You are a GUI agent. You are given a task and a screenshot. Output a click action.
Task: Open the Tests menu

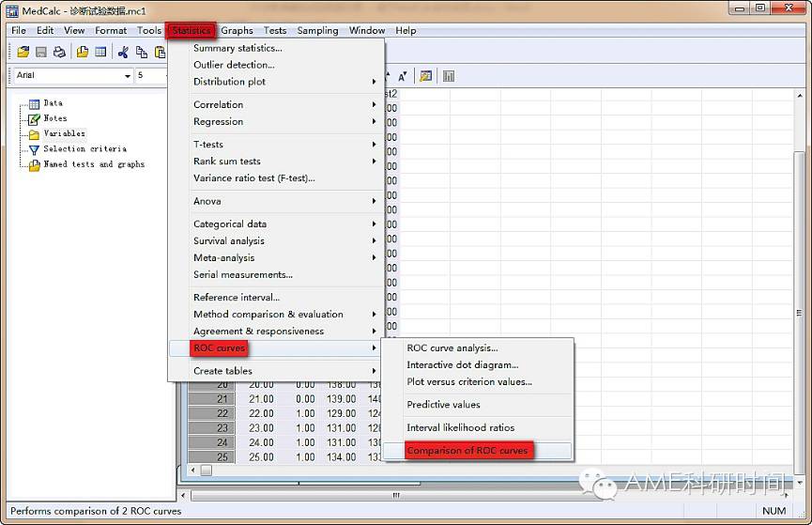tap(275, 31)
